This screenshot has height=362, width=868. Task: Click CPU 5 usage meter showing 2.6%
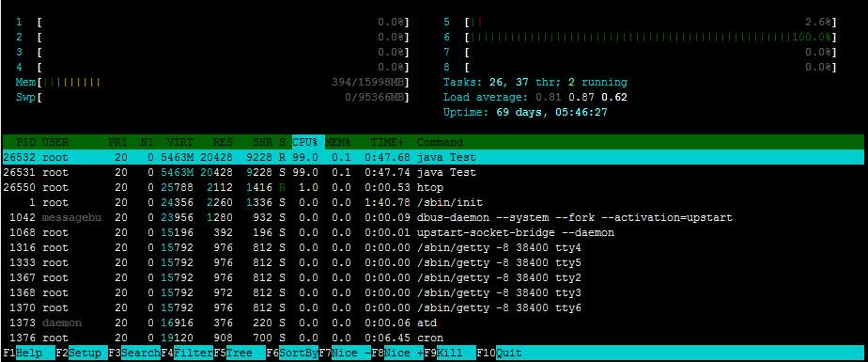(x=650, y=23)
